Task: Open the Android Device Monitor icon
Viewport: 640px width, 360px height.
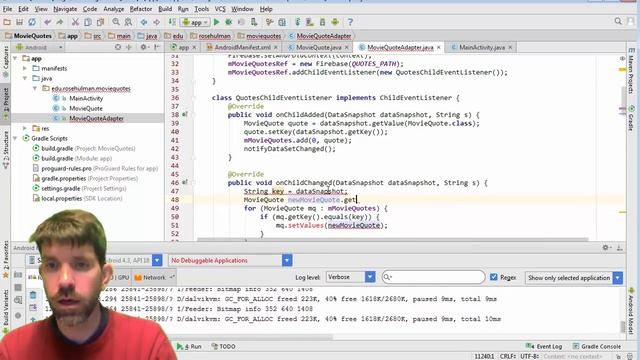Action: click(335, 22)
